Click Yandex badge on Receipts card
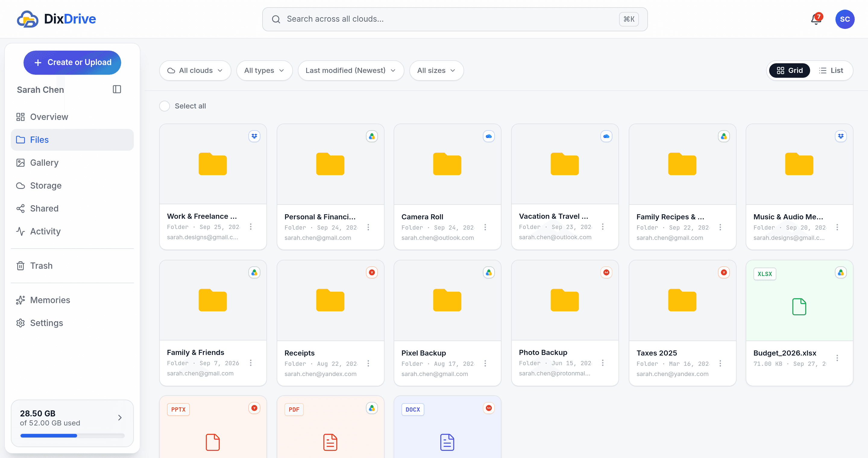Image resolution: width=868 pixels, height=458 pixels. (372, 272)
